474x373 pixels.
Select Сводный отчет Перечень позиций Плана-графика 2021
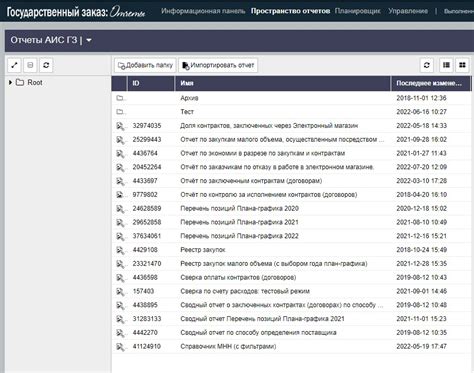click(262, 319)
